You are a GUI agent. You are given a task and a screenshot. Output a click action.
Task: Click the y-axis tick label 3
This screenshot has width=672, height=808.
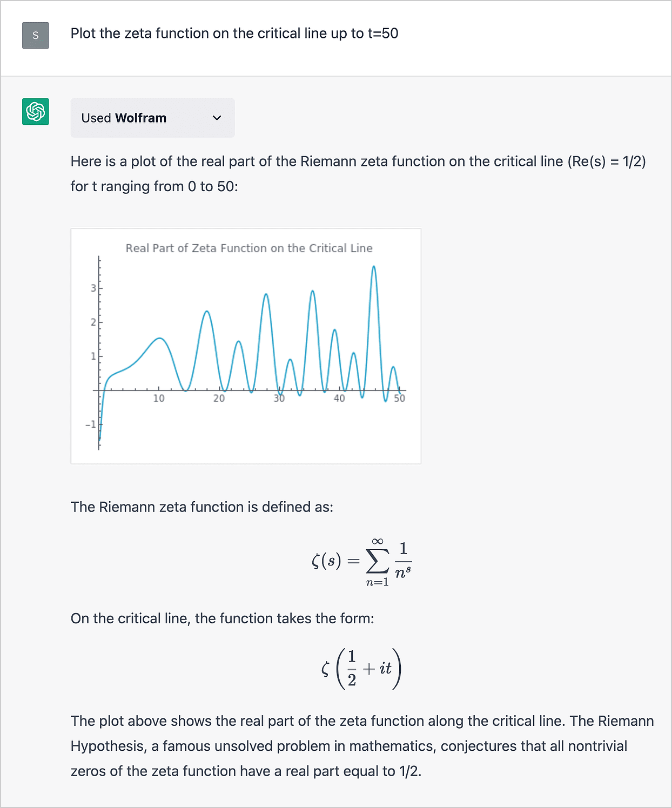tap(93, 288)
